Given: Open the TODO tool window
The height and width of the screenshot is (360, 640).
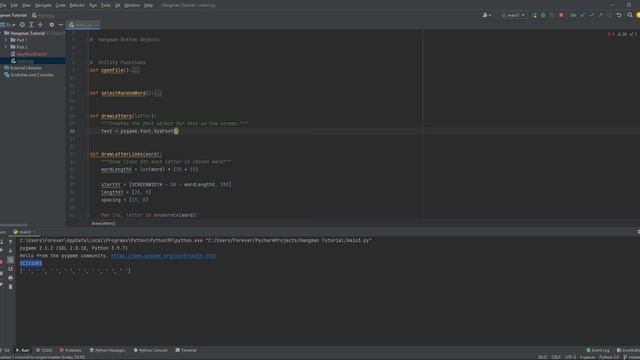Looking at the screenshot, I should (x=44, y=350).
